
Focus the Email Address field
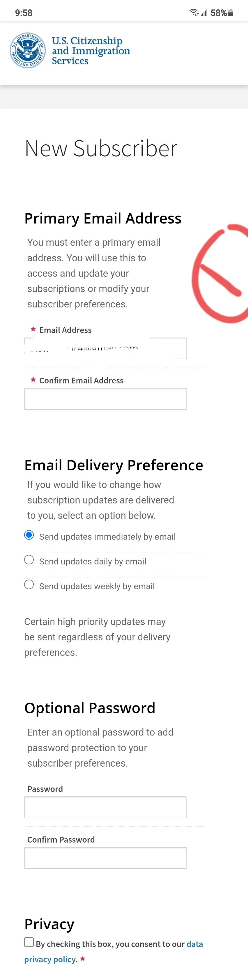[x=106, y=348]
